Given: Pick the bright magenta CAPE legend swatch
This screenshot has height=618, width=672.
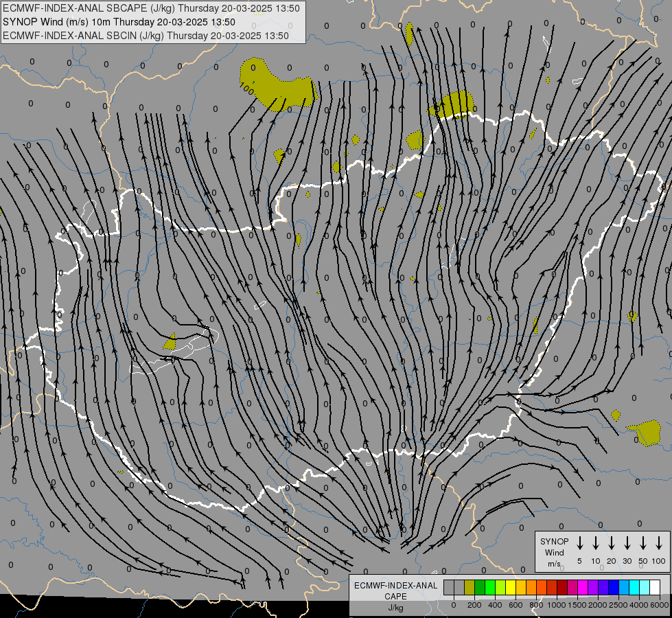Looking at the screenshot, I should tap(583, 587).
